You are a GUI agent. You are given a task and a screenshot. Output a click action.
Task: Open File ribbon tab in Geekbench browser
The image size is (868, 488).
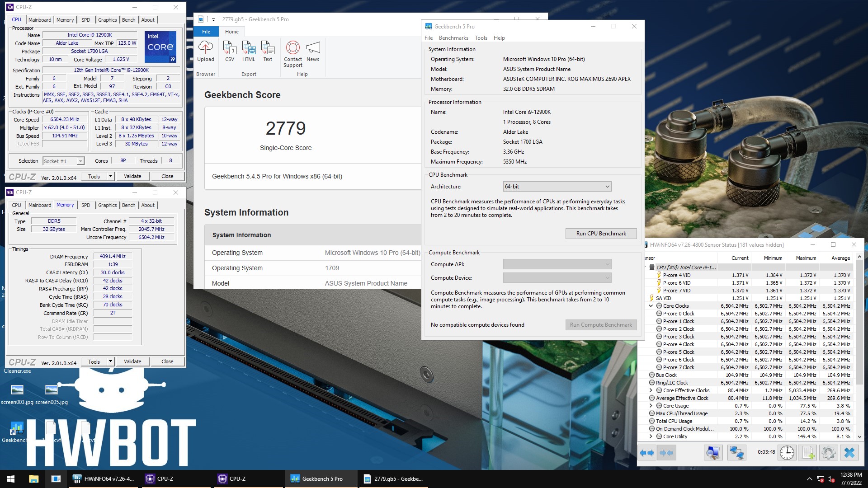coord(206,32)
